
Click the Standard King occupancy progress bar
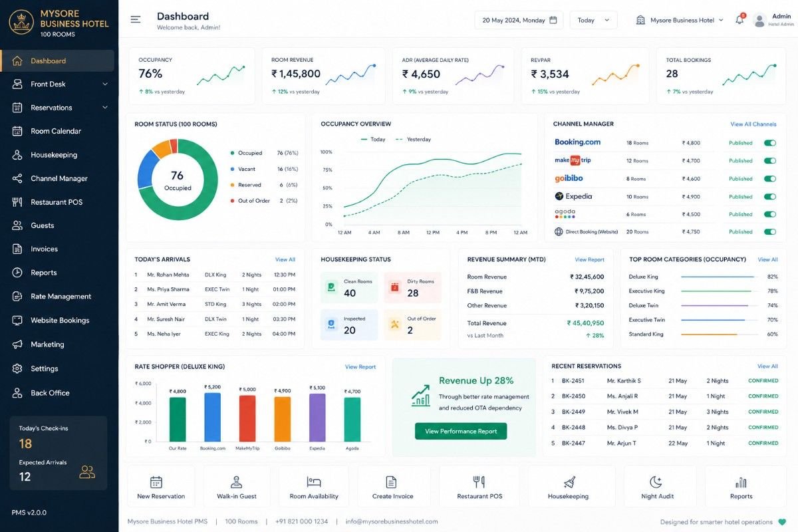[x=718, y=334]
